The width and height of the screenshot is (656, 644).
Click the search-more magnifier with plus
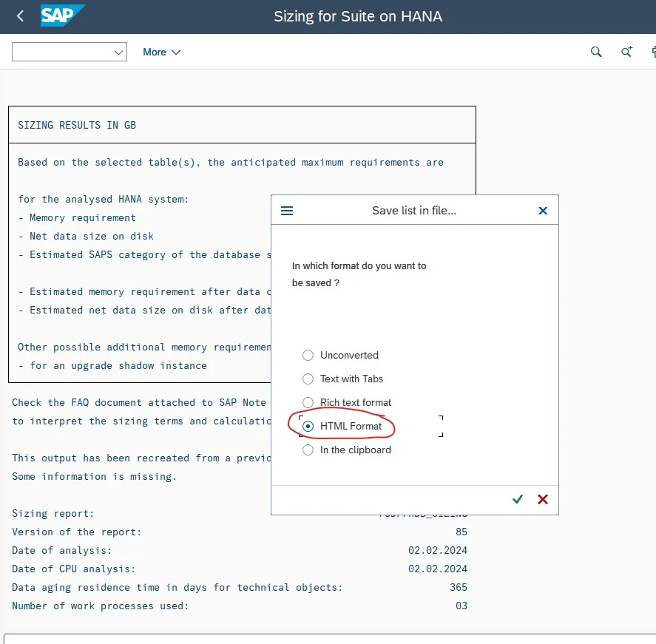(x=626, y=52)
